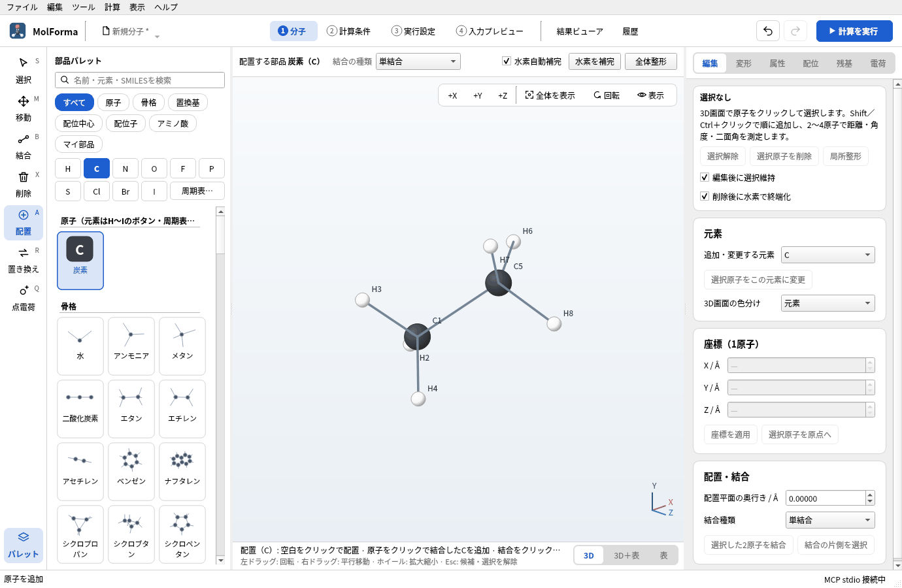The image size is (902, 588).
Task: Select the 炭素 atom part
Action: pos(80,260)
